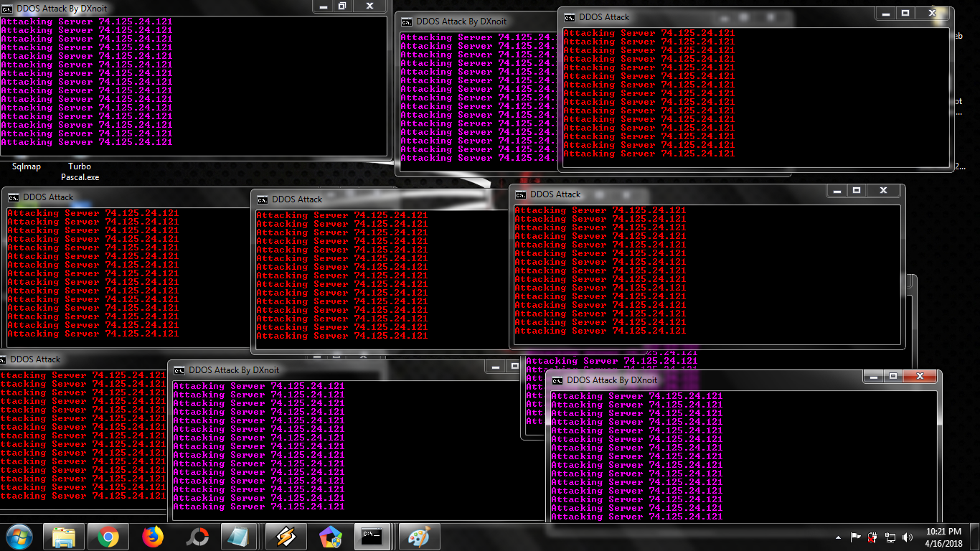Image resolution: width=980 pixels, height=551 pixels.
Task: Open the calendar by clicking the clock
Action: 943,537
